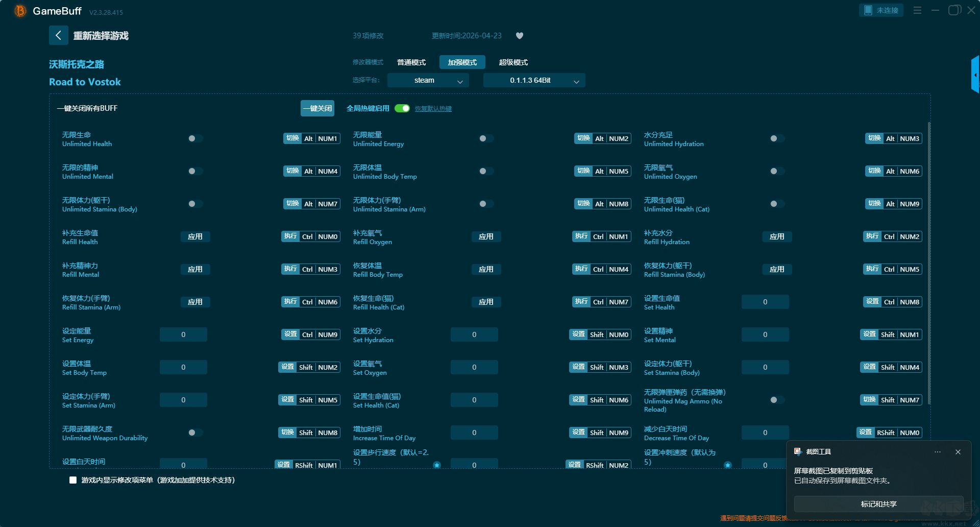Apply Refill Oxygen
The height and width of the screenshot is (527, 980).
click(x=486, y=236)
